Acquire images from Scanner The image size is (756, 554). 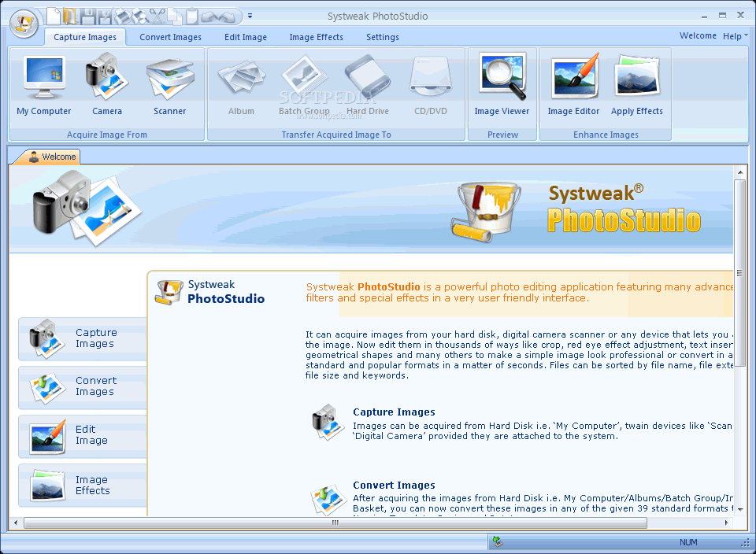pos(170,85)
